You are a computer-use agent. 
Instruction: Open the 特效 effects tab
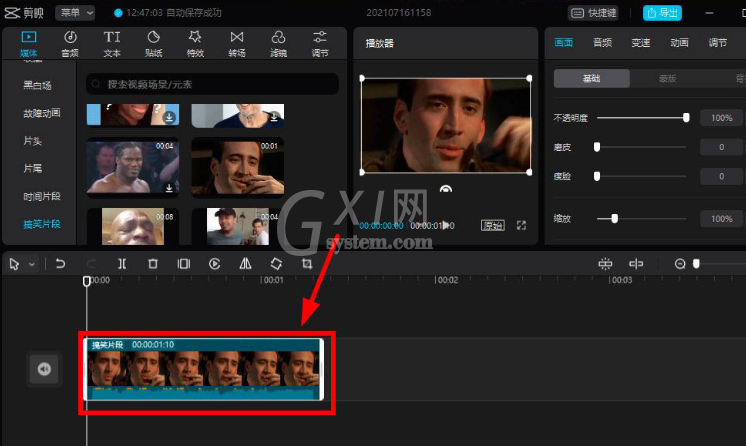coord(195,44)
